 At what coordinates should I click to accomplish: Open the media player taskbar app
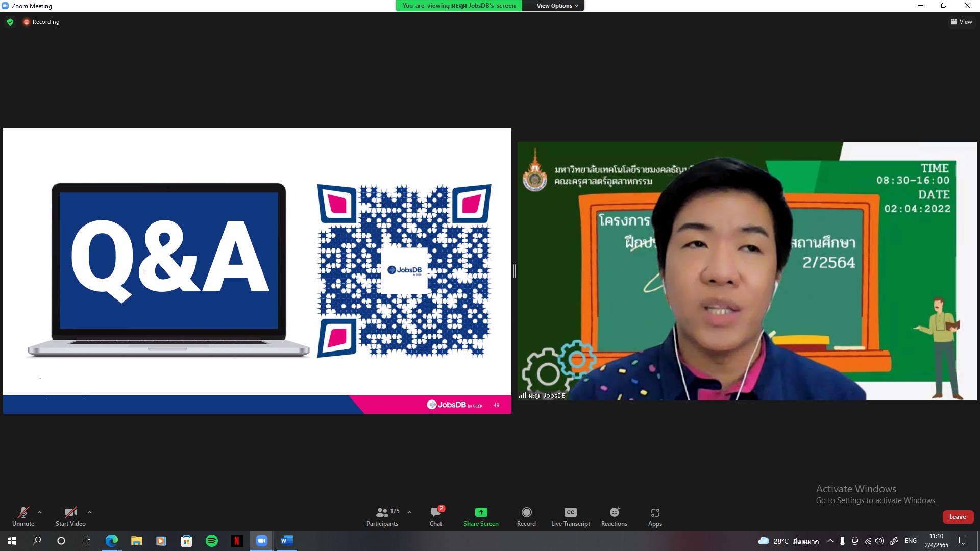(x=161, y=541)
